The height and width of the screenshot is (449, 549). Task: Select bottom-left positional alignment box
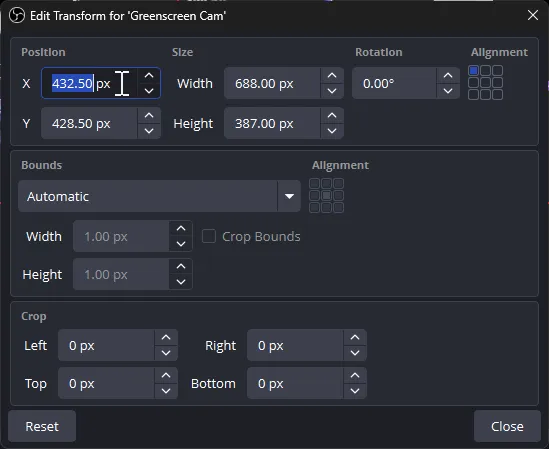click(473, 95)
